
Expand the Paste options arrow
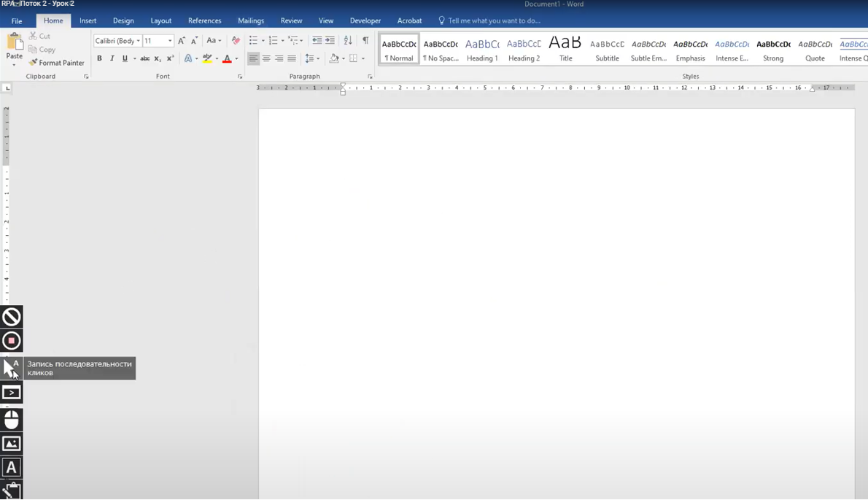tap(14, 65)
